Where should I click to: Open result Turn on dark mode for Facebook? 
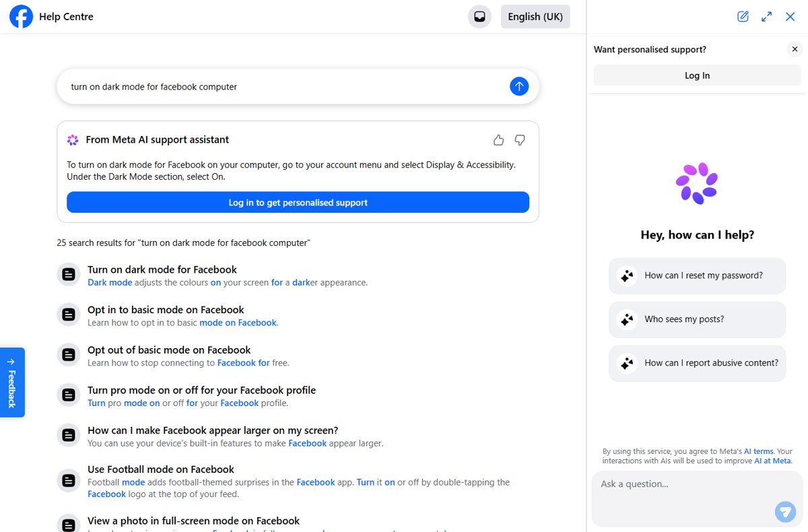point(162,269)
